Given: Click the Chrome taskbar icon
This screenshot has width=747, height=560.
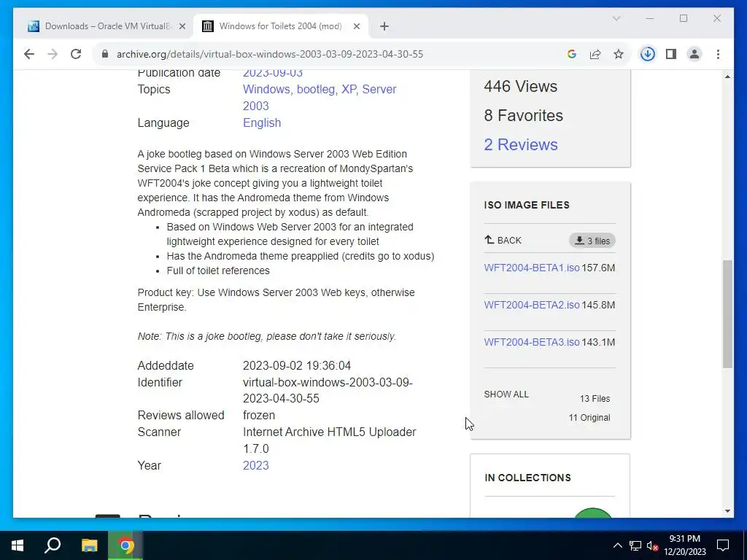Looking at the screenshot, I should point(125,545).
